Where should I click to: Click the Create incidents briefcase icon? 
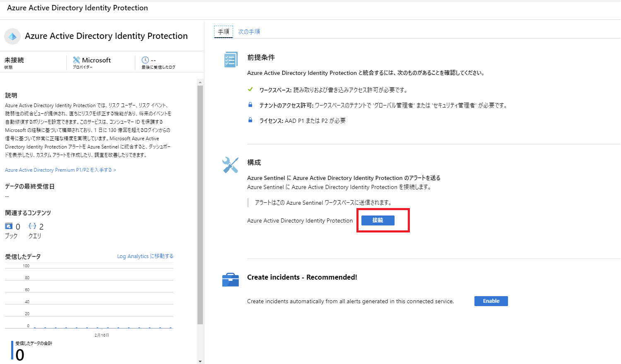pos(231,280)
